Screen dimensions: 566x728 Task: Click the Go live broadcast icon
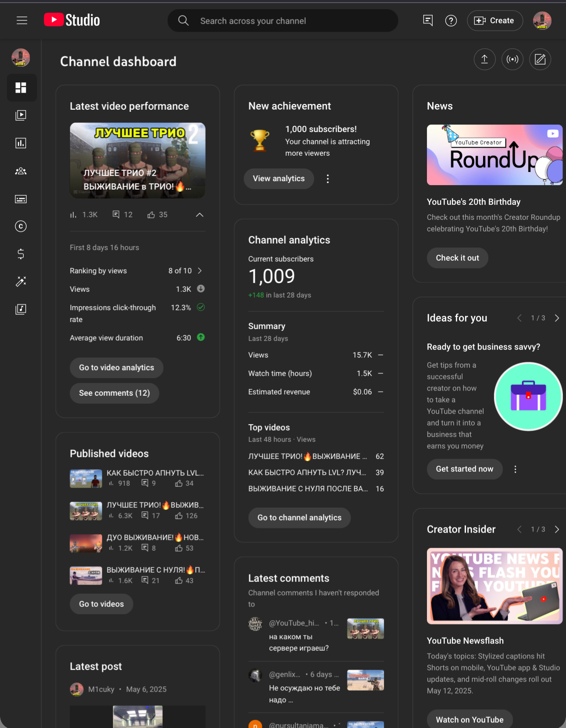(x=512, y=59)
